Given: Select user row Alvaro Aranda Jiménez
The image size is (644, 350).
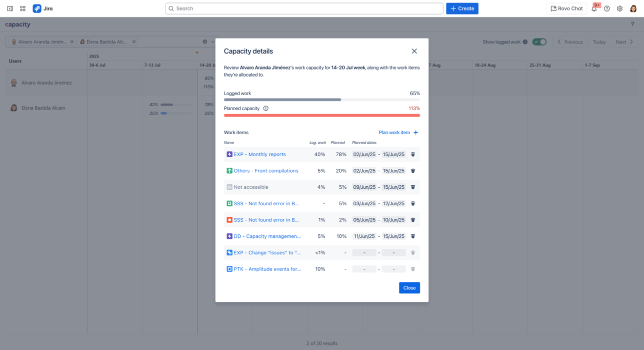Looking at the screenshot, I should [46, 83].
